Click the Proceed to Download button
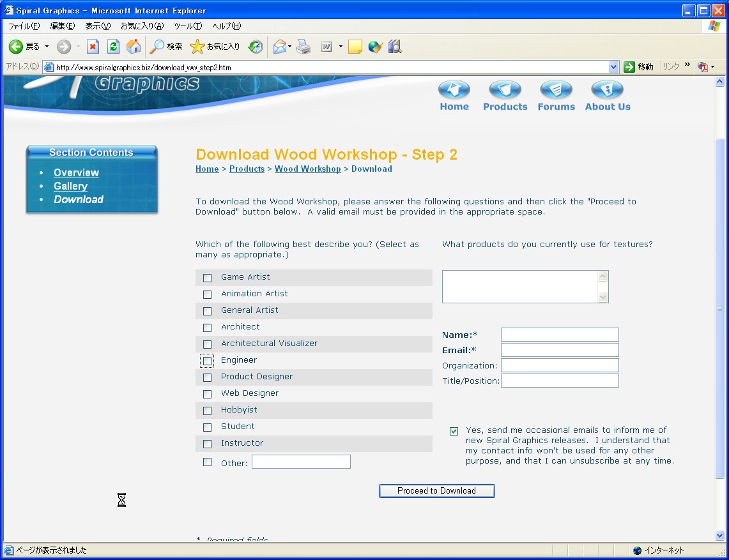729x560 pixels. (436, 491)
